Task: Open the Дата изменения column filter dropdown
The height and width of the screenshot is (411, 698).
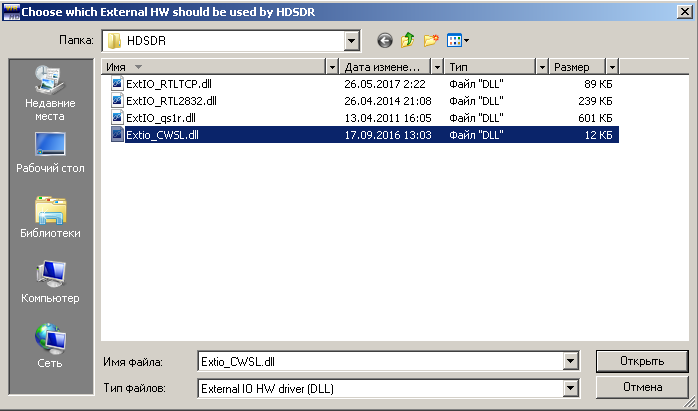Action: 437,67
